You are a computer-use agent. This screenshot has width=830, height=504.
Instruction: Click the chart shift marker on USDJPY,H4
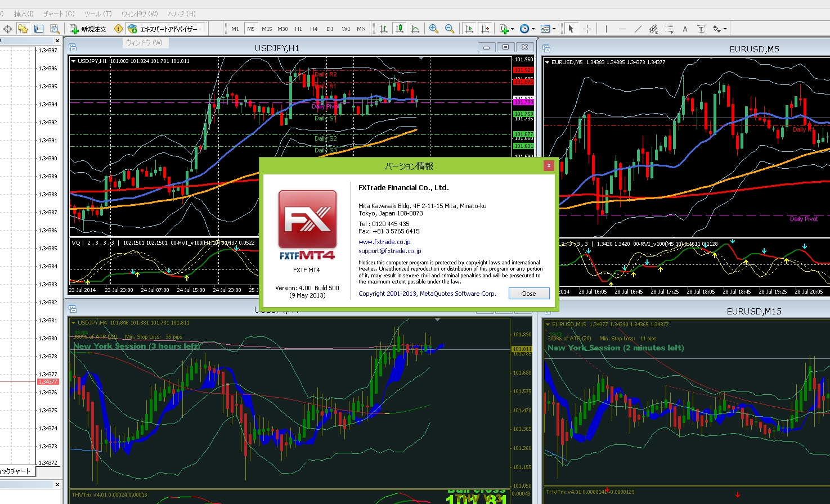438,319
